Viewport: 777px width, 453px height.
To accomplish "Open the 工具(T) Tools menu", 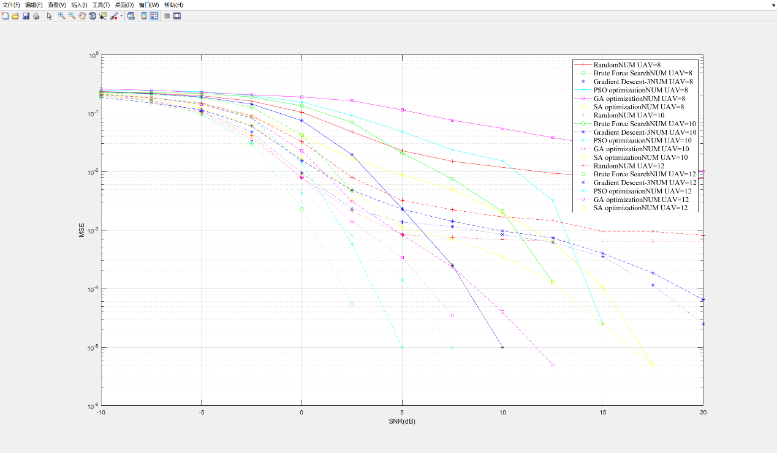I will tap(101, 5).
